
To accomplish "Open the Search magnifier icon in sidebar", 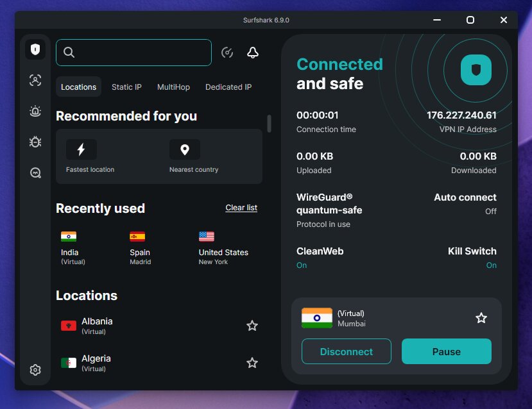I will point(35,173).
